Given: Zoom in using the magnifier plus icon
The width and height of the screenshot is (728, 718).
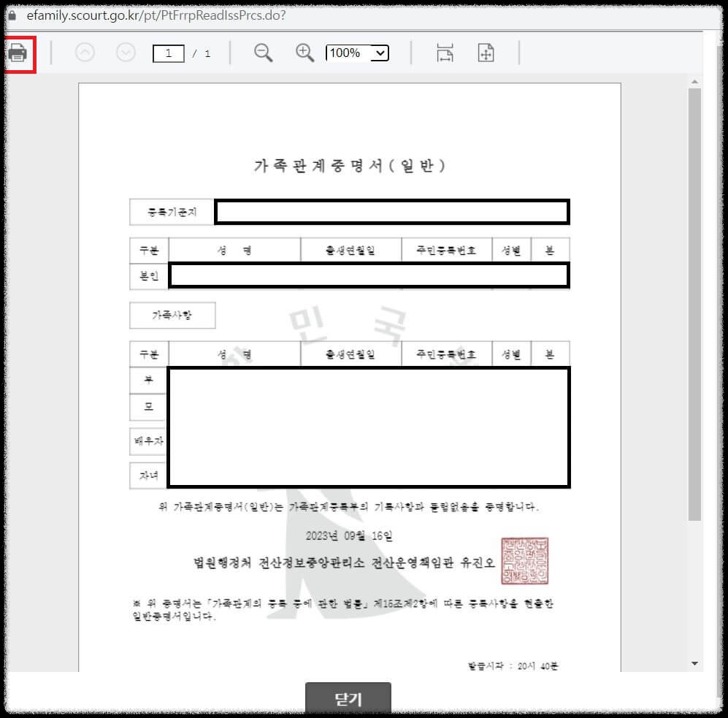Looking at the screenshot, I should click(x=304, y=53).
